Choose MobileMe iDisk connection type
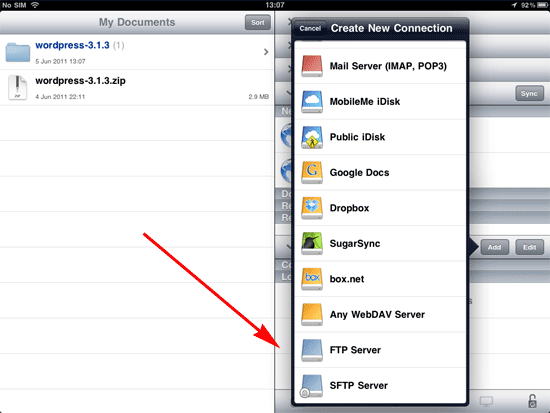This screenshot has height=413, width=550. [380, 102]
